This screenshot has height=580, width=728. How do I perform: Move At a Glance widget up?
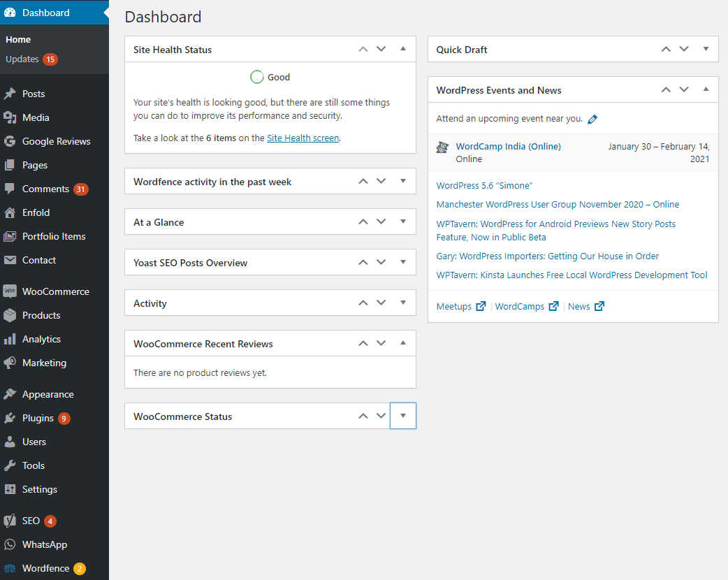(x=363, y=222)
